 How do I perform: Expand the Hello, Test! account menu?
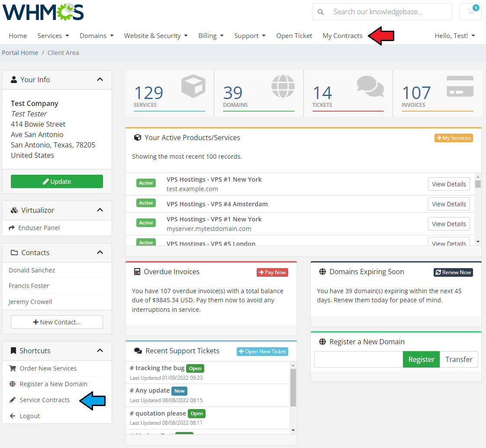pos(455,36)
